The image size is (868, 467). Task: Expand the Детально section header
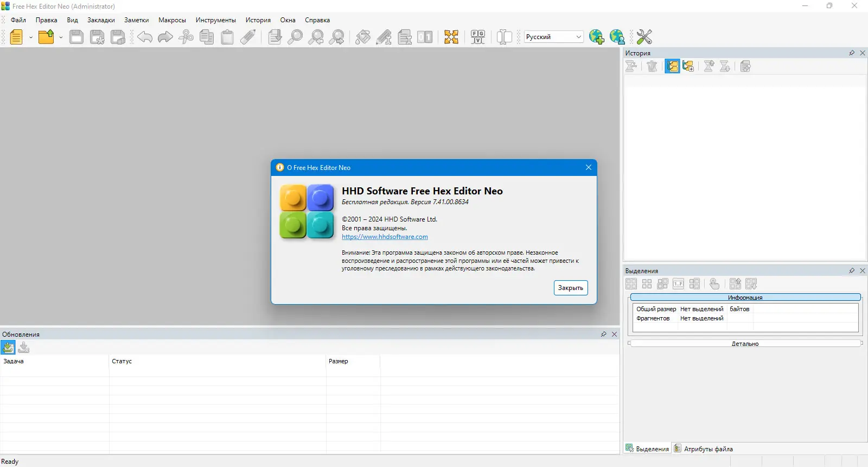pyautogui.click(x=745, y=343)
